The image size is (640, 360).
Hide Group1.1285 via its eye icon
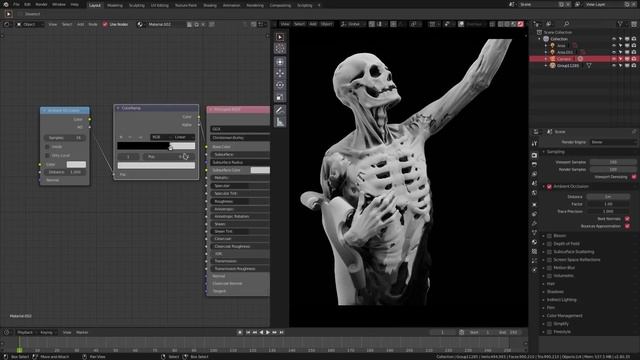tap(613, 65)
